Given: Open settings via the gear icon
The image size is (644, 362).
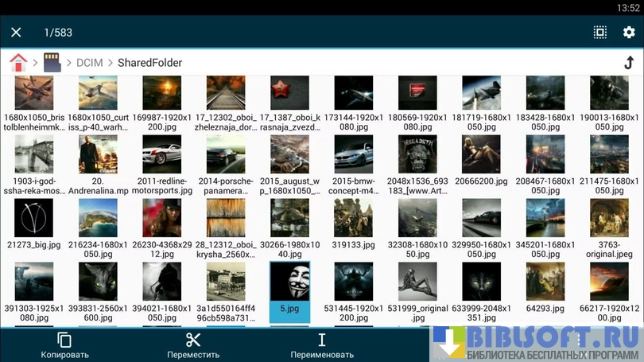Looking at the screenshot, I should coord(628,33).
